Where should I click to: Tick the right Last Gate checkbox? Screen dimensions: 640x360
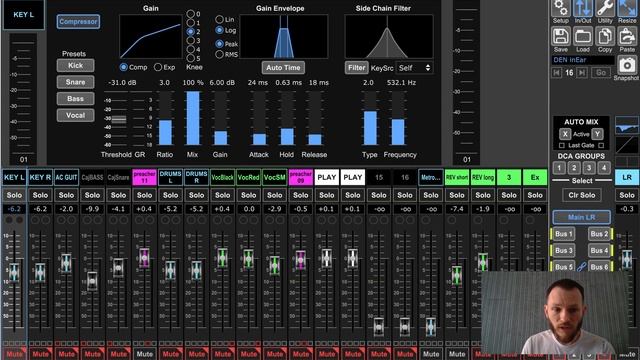point(601,145)
